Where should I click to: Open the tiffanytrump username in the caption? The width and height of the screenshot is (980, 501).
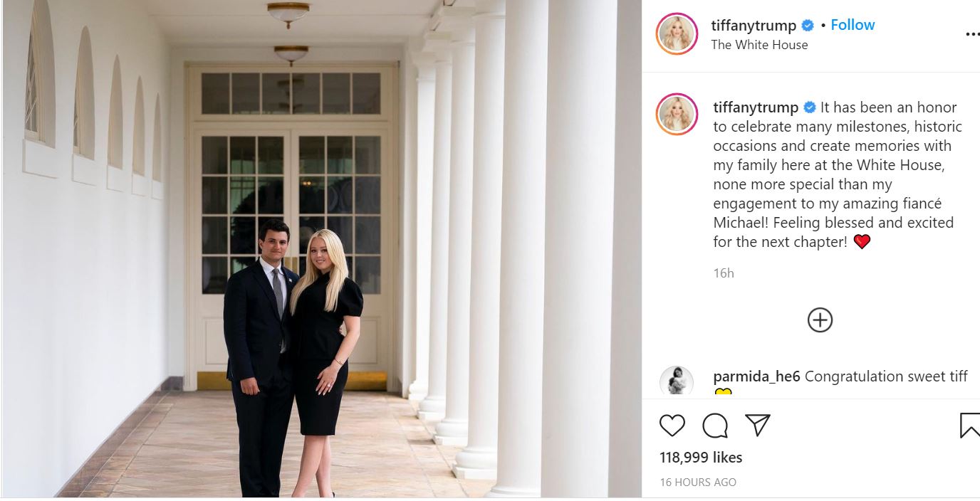pyautogui.click(x=756, y=107)
